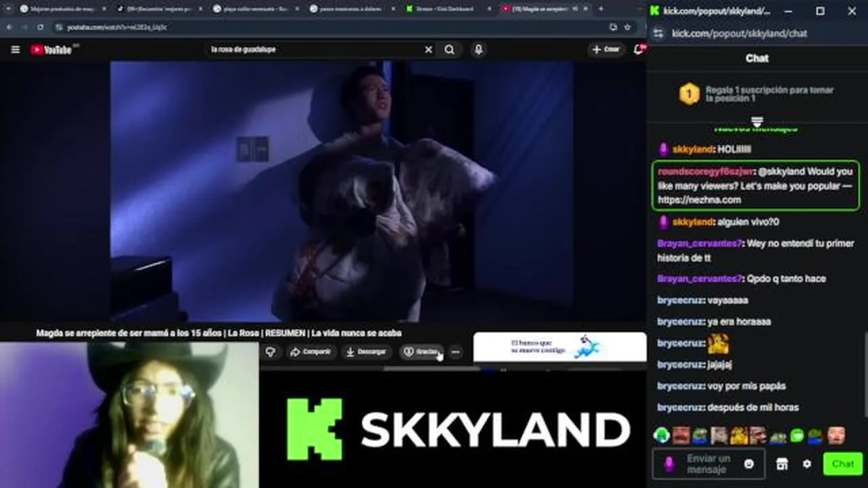Open the emoji picker smiley
868x488 pixels.
pyautogui.click(x=749, y=464)
